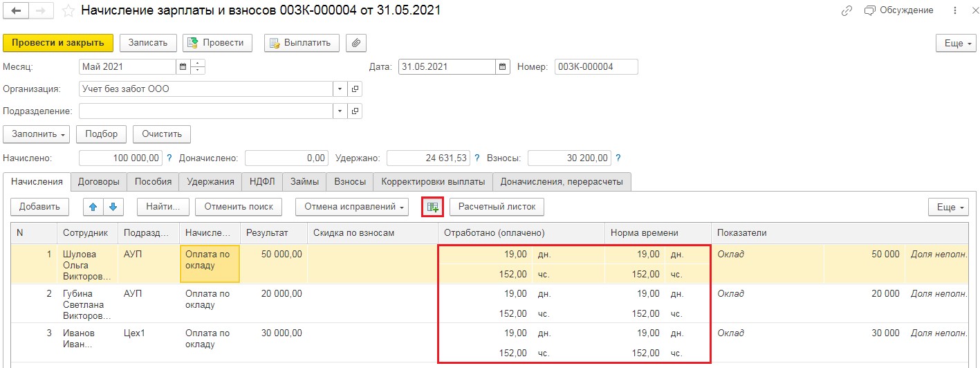Image resolution: width=980 pixels, height=368 pixels.
Task: Open the Удержания tab
Action: [210, 182]
